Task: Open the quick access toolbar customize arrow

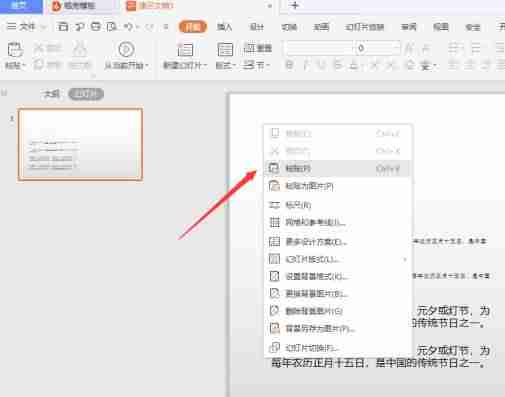Action: 166,27
